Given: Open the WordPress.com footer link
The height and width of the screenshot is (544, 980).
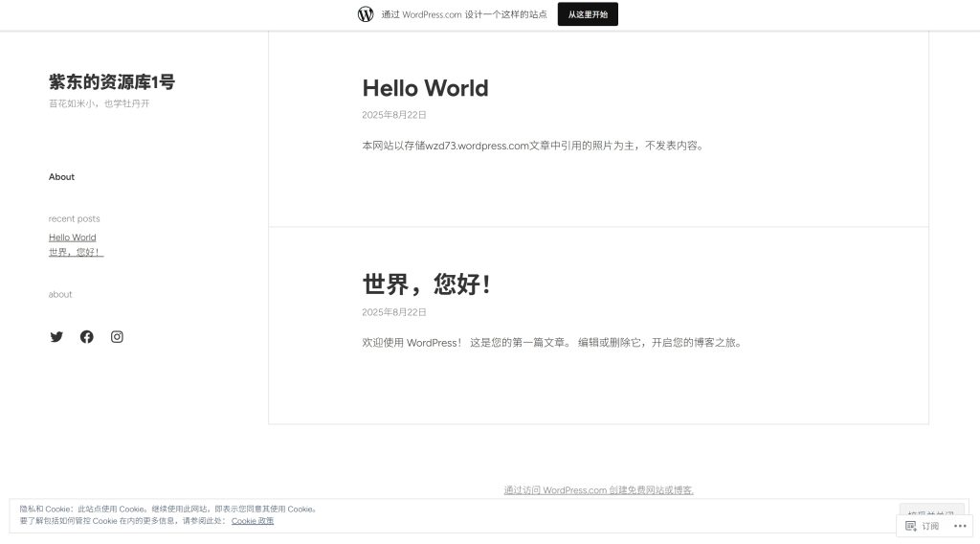Looking at the screenshot, I should pos(599,490).
